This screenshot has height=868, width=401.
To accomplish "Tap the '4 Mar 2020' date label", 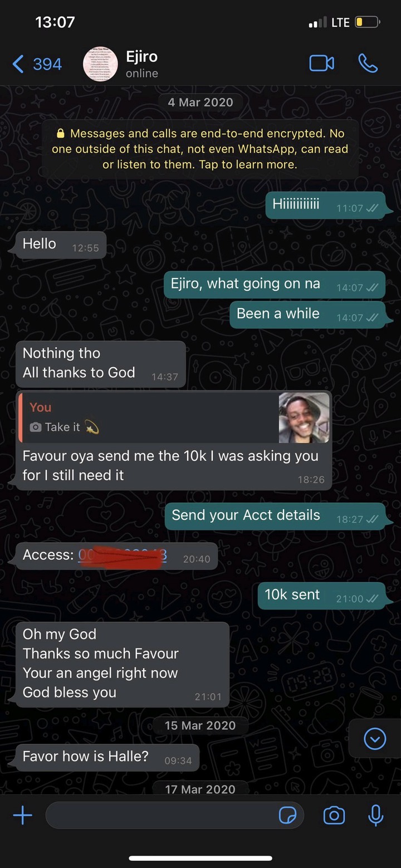I will [x=200, y=103].
